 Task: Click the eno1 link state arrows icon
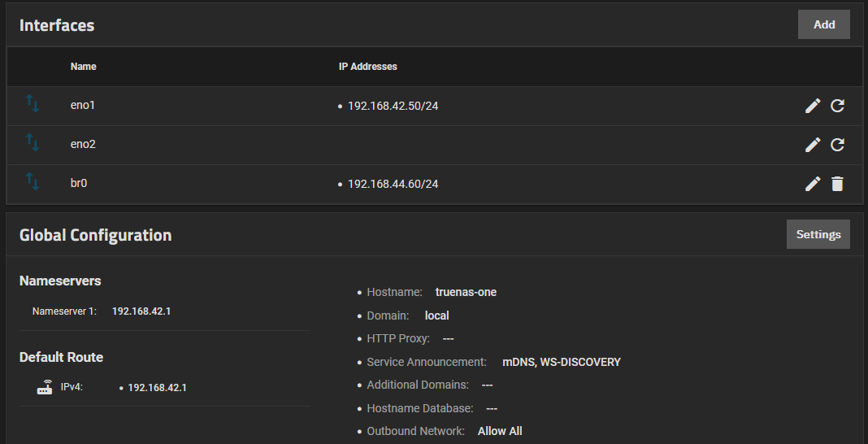point(33,103)
